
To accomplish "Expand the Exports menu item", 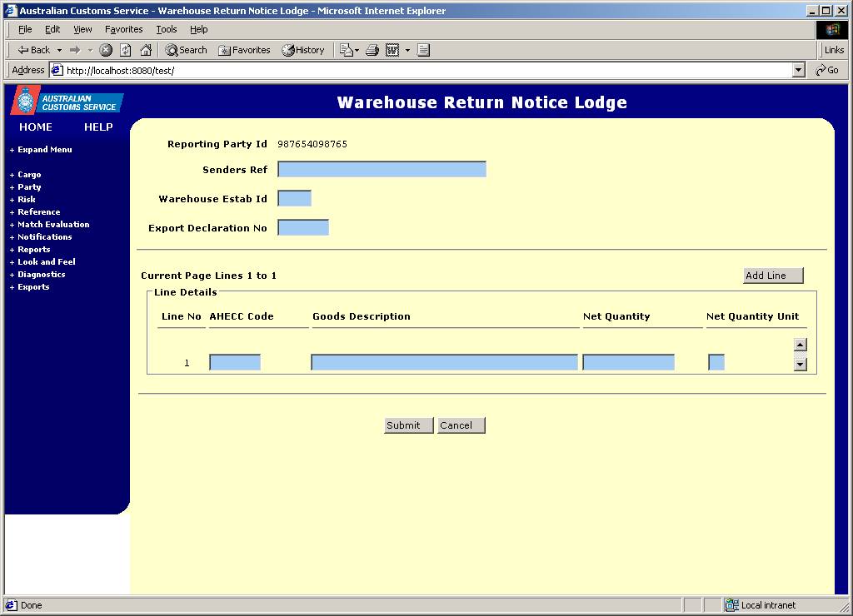I will click(29, 287).
